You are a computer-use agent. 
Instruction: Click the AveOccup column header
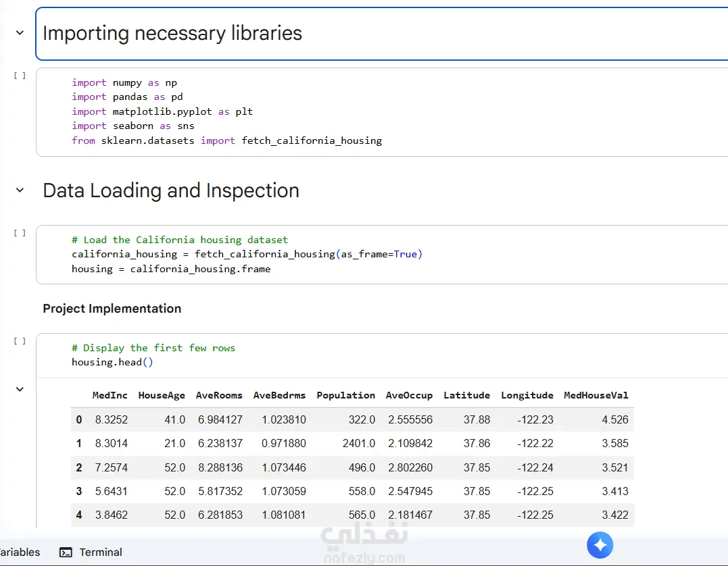[x=409, y=395]
